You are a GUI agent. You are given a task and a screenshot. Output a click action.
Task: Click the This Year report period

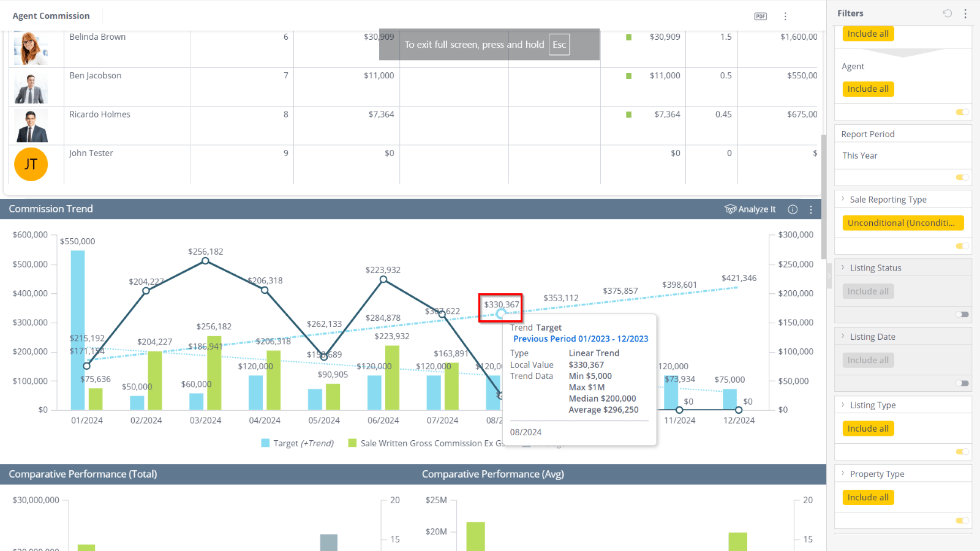860,156
